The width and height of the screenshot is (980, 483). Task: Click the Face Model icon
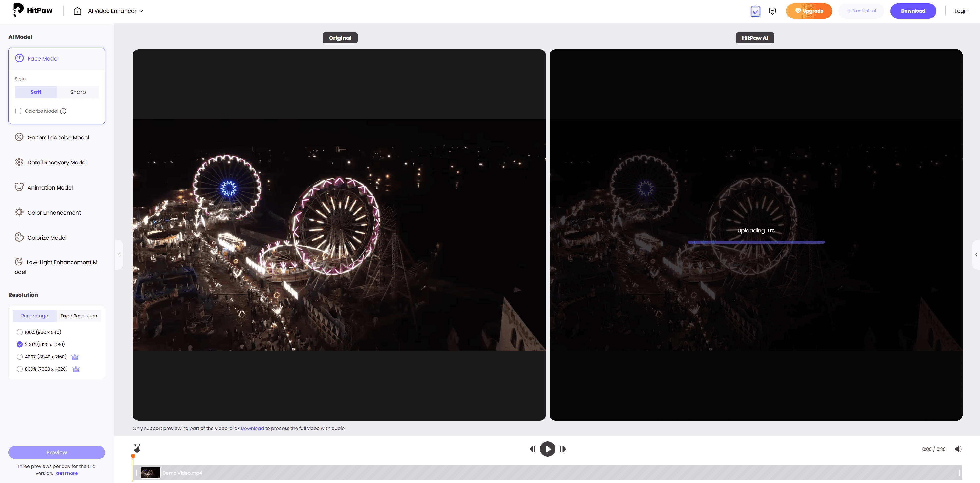coord(19,58)
